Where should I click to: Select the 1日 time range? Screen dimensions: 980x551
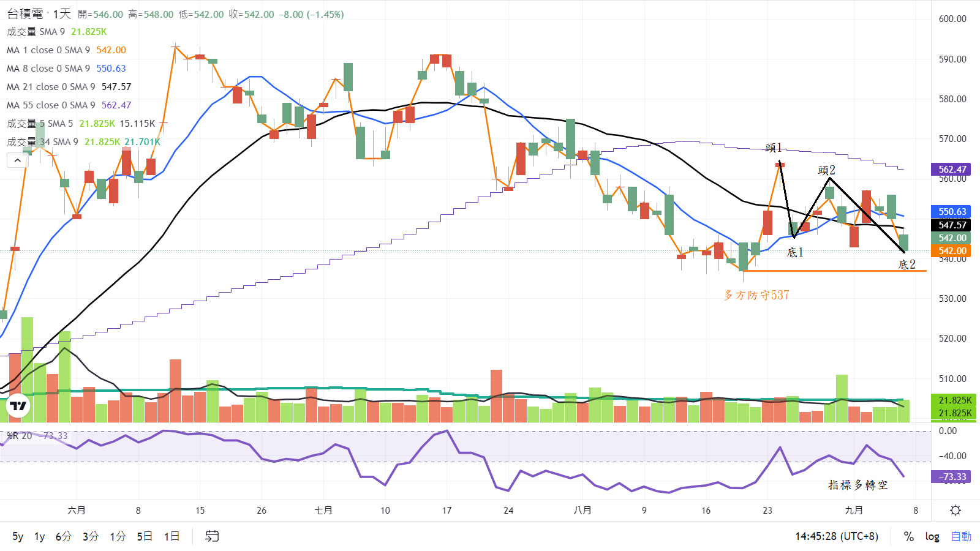171,536
